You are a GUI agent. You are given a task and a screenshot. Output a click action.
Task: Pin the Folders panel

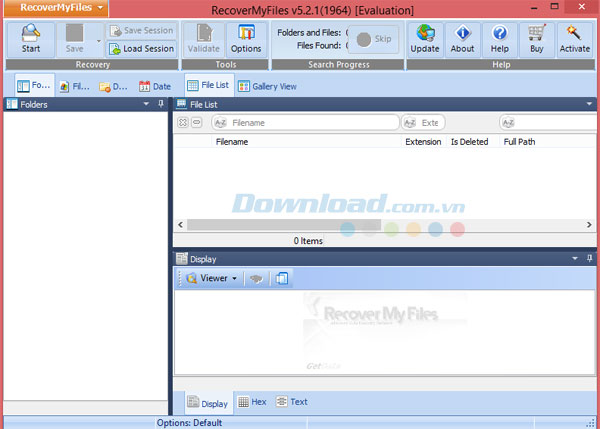(161, 104)
